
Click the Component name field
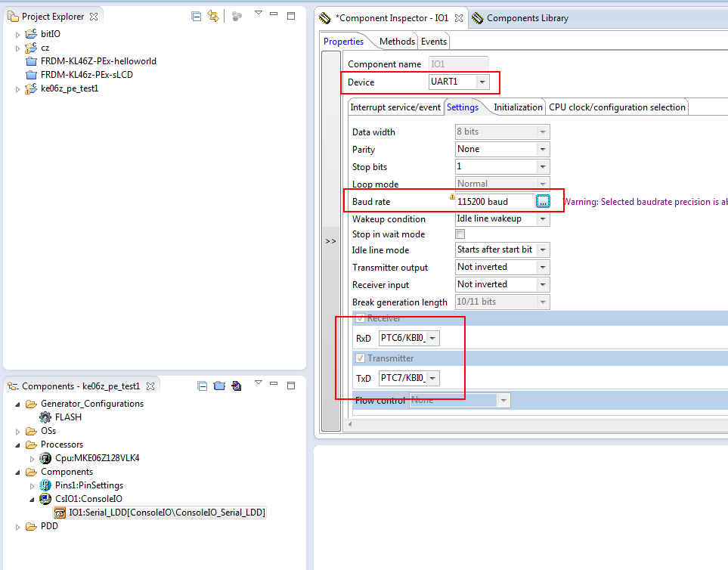(x=458, y=64)
